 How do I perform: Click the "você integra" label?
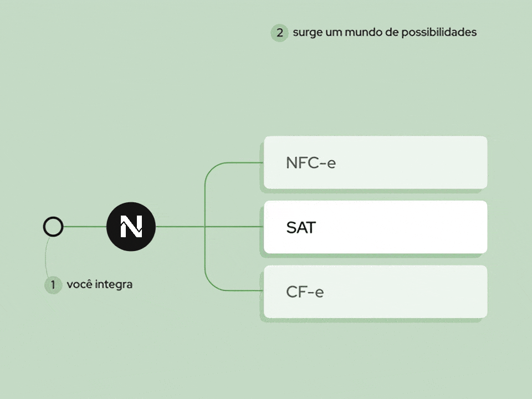(100, 285)
